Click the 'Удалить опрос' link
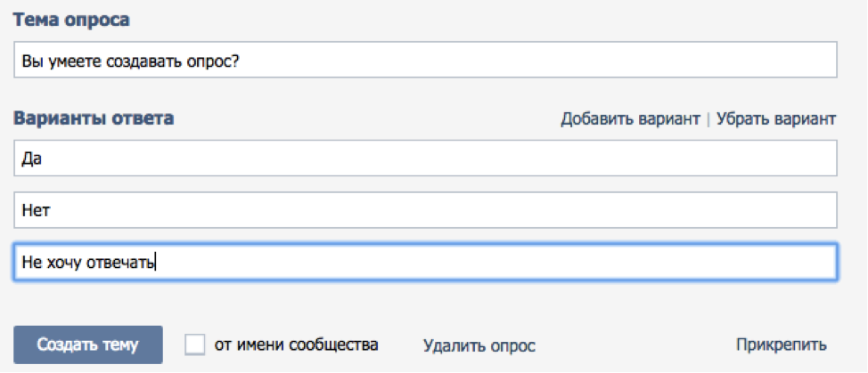 (x=479, y=345)
